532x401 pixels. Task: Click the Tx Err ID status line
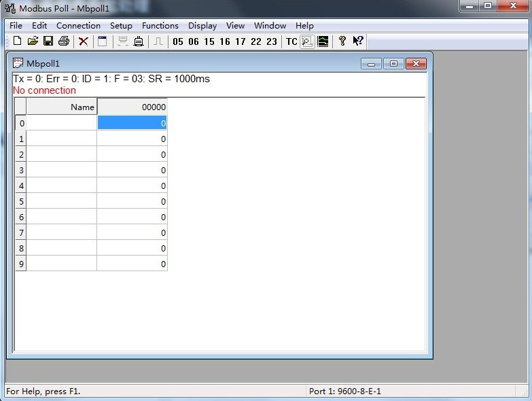click(111, 79)
